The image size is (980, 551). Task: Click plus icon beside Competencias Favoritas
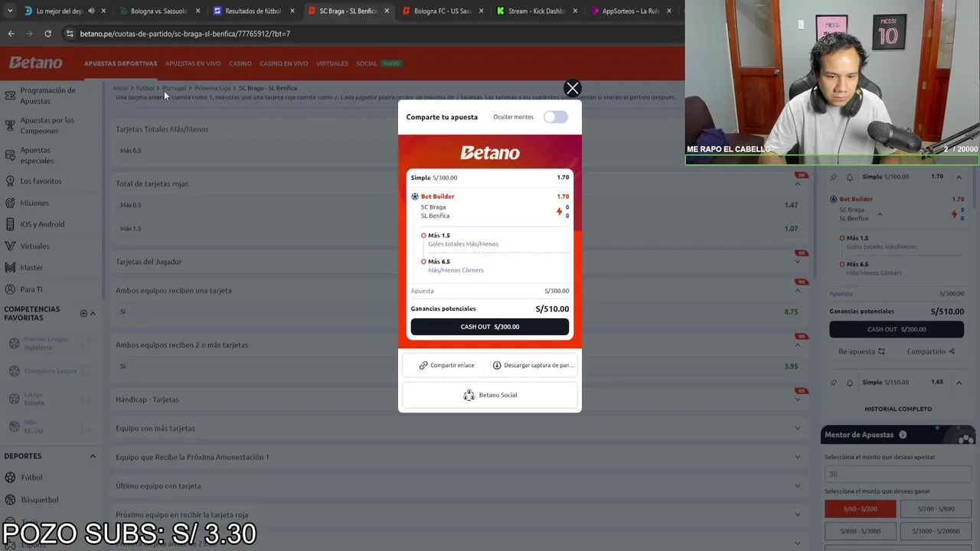(83, 313)
